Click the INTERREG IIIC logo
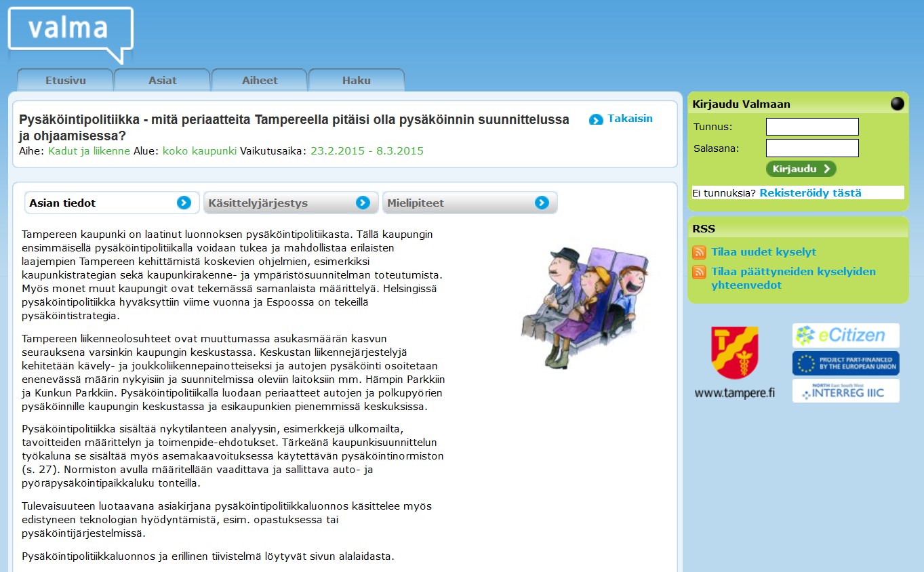 pos(845,391)
